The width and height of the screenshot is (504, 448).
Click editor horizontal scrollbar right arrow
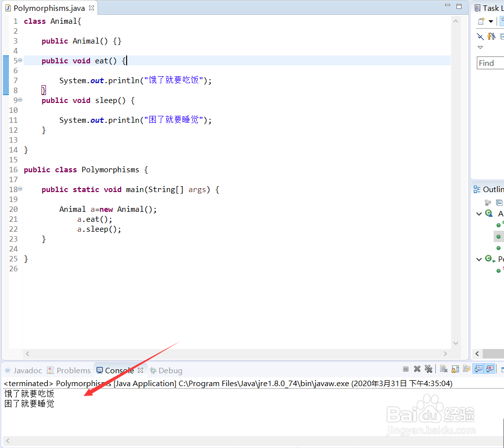[x=445, y=353]
